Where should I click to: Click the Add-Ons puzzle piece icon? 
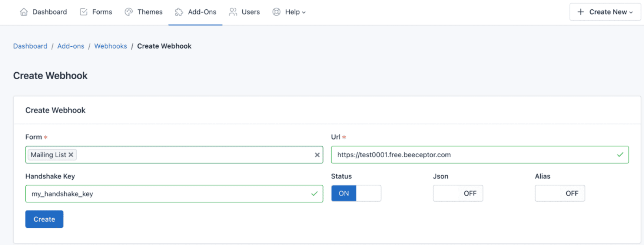click(x=179, y=12)
